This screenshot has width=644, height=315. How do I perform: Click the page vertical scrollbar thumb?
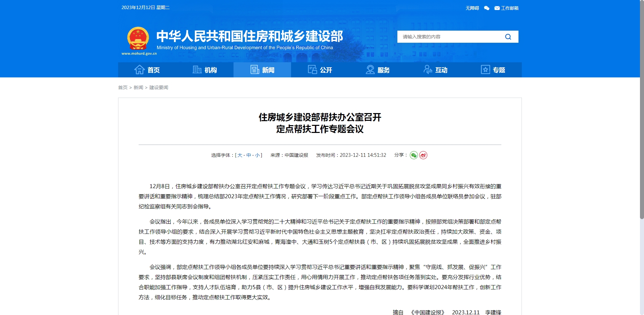642,109
